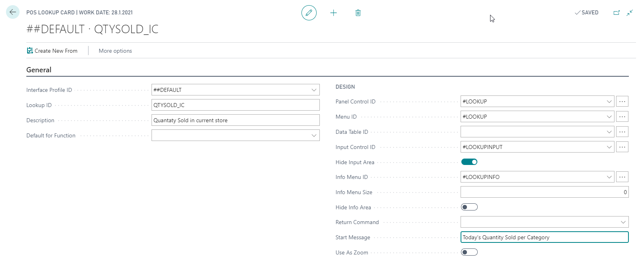Enable the Hide Info Area toggle
Screen dimensions: 644x272
pyautogui.click(x=469, y=207)
